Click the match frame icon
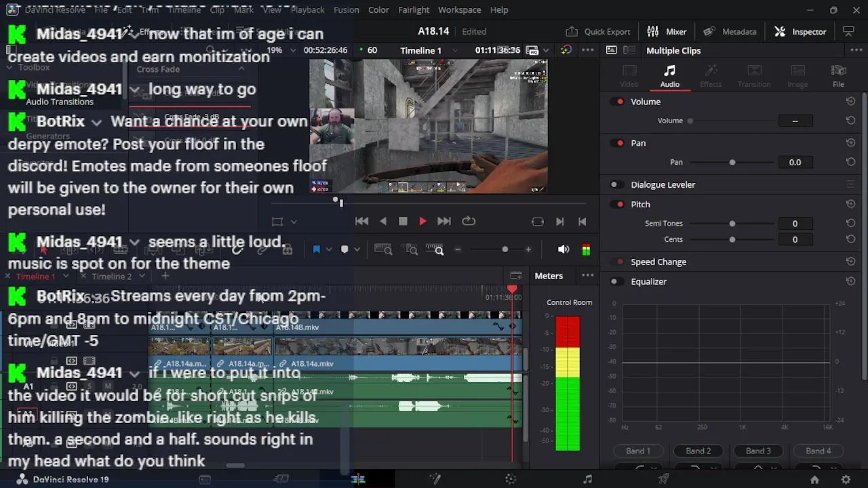 click(538, 221)
